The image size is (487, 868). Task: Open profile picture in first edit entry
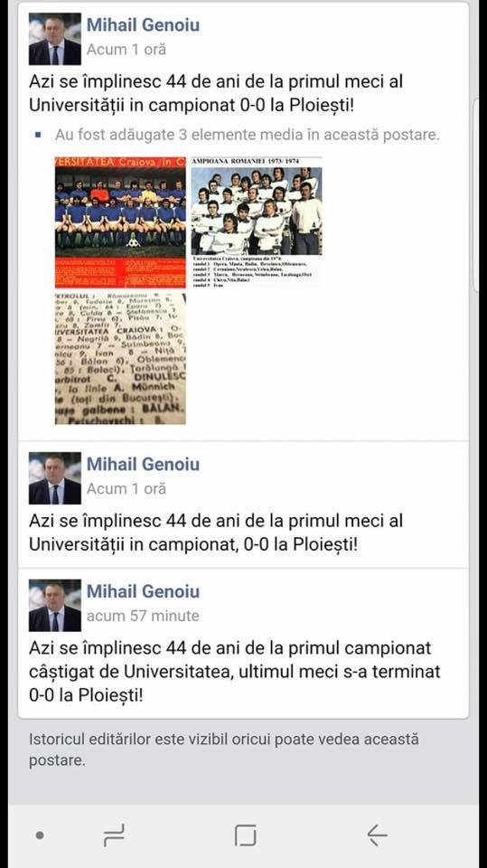(55, 39)
